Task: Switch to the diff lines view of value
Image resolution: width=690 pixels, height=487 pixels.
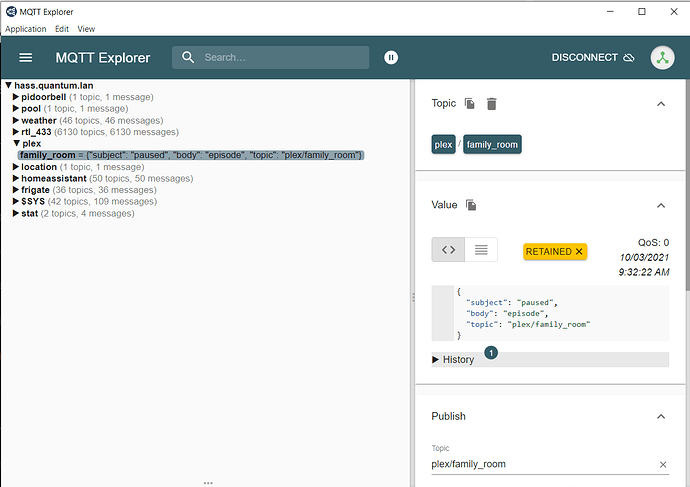Action: pos(481,250)
